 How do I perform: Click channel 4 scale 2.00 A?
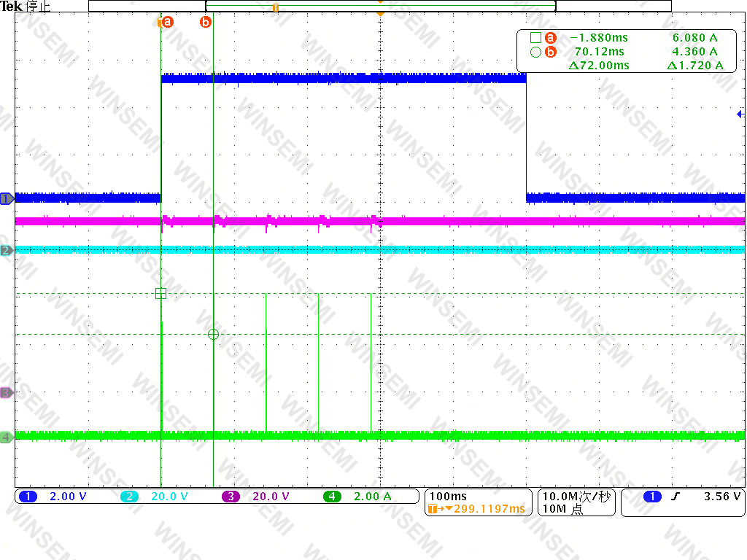373,497
